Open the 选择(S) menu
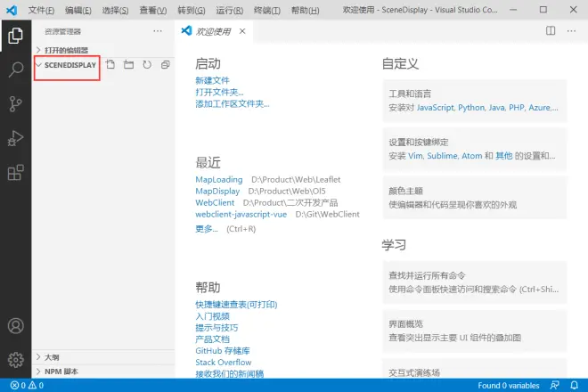This screenshot has height=392, width=588. pos(115,10)
